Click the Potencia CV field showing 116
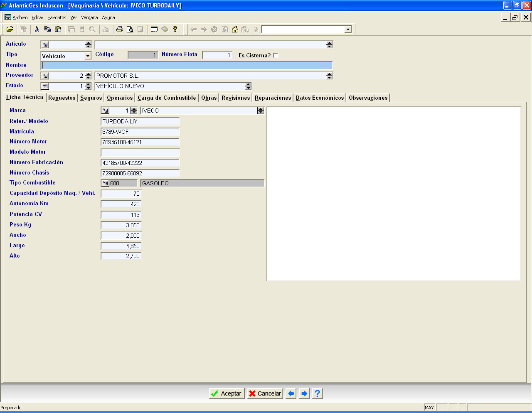 pos(121,215)
